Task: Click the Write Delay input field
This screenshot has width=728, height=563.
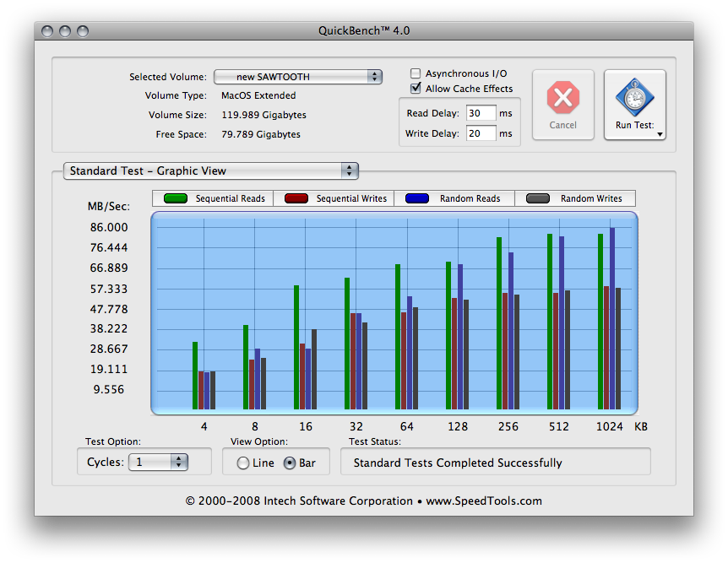Action: click(x=481, y=133)
